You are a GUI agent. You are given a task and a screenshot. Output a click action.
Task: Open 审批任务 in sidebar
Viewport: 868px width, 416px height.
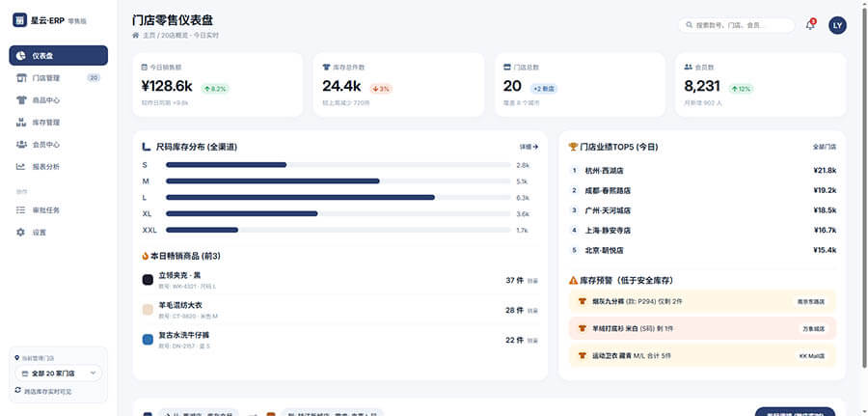(46, 209)
